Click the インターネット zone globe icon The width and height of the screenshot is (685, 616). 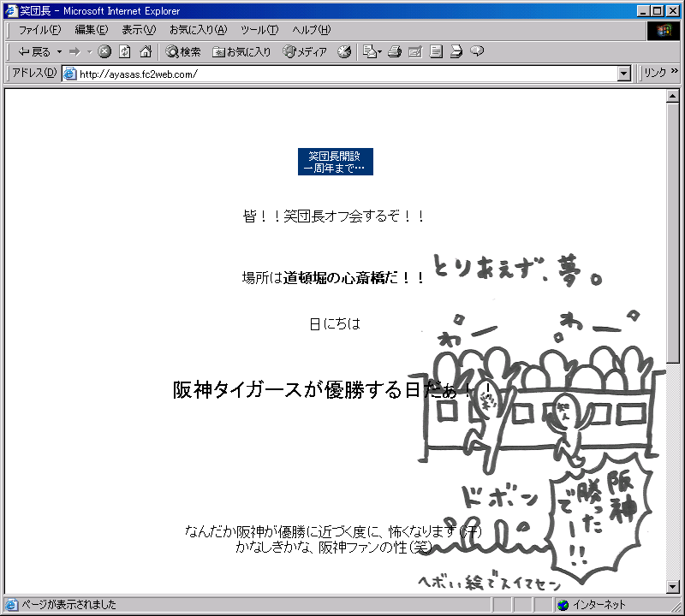click(x=563, y=605)
